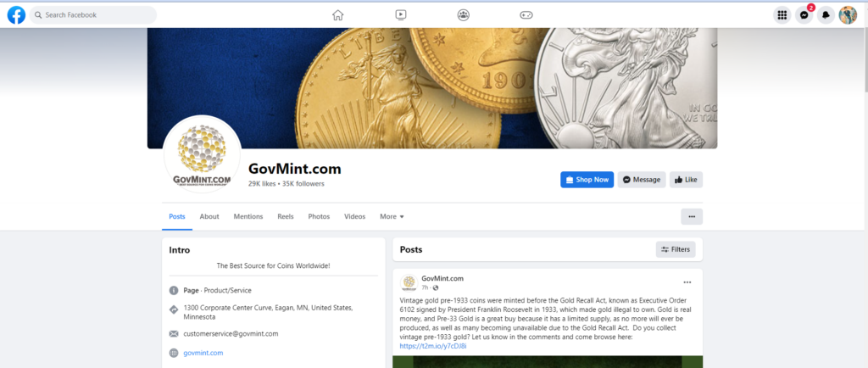
Task: Click The Best Source for Coins Worldwide text
Action: coord(274,265)
